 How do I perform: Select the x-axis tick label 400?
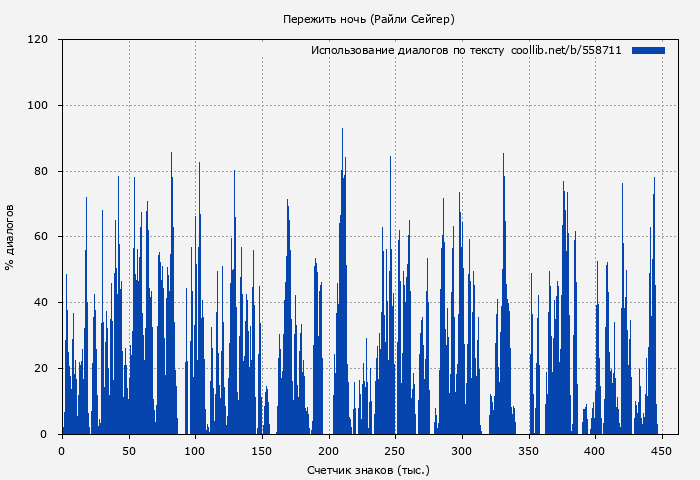595,451
